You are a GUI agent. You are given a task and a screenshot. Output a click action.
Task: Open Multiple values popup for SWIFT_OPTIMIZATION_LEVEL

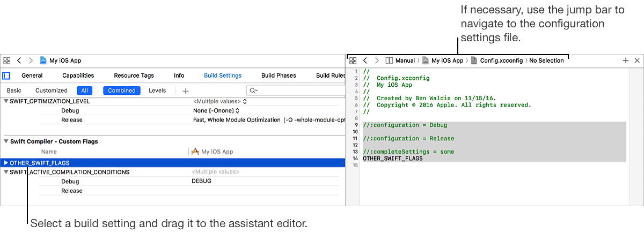pyautogui.click(x=219, y=101)
